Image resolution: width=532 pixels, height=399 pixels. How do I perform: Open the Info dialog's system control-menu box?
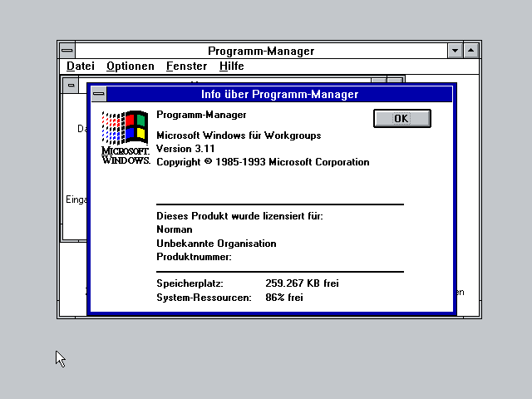(x=99, y=94)
